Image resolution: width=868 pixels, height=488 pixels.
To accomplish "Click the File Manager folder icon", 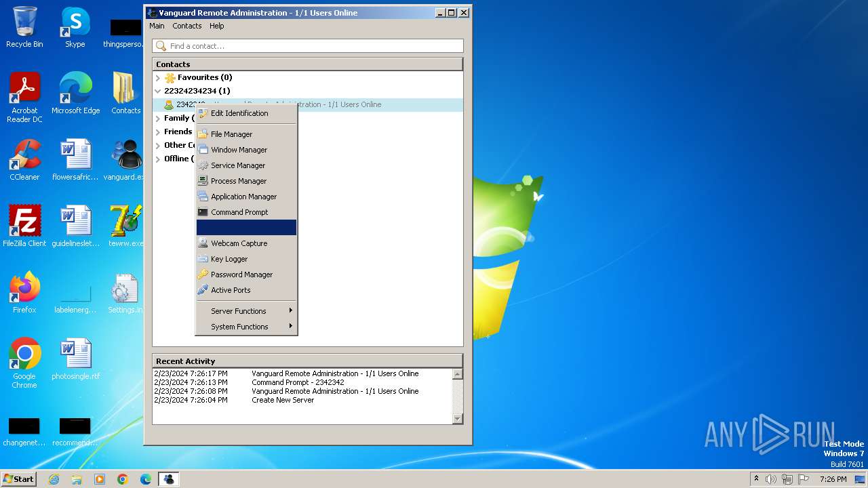I will point(203,134).
